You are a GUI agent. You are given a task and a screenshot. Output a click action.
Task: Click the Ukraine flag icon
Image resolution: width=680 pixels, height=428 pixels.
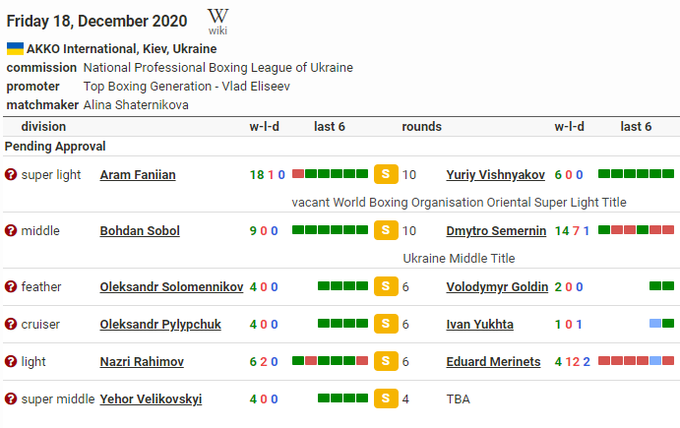[15, 48]
